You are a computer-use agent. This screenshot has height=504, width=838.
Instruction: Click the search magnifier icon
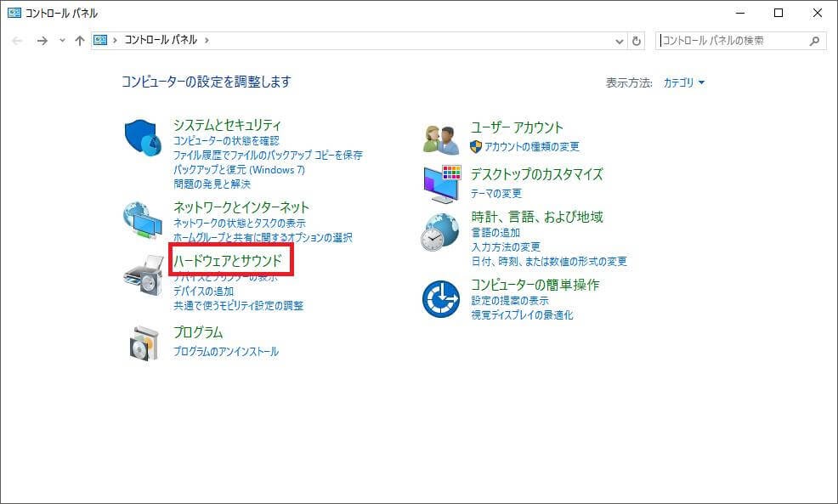(814, 41)
